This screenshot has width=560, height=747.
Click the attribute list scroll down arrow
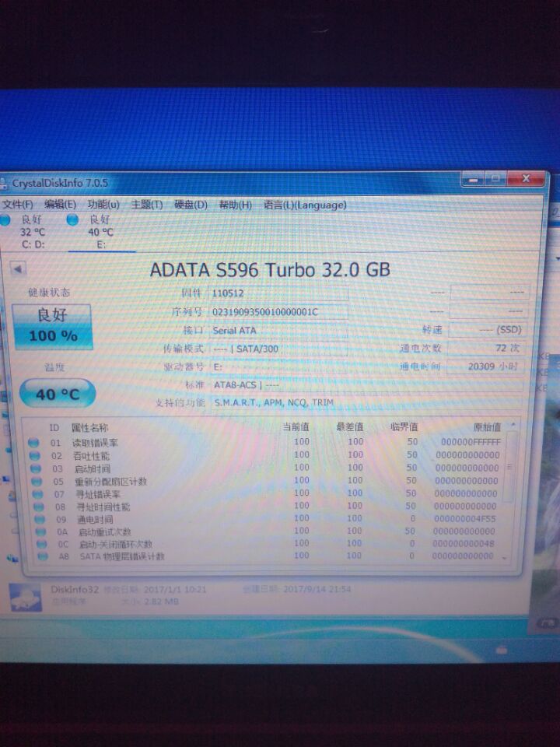coord(504,557)
